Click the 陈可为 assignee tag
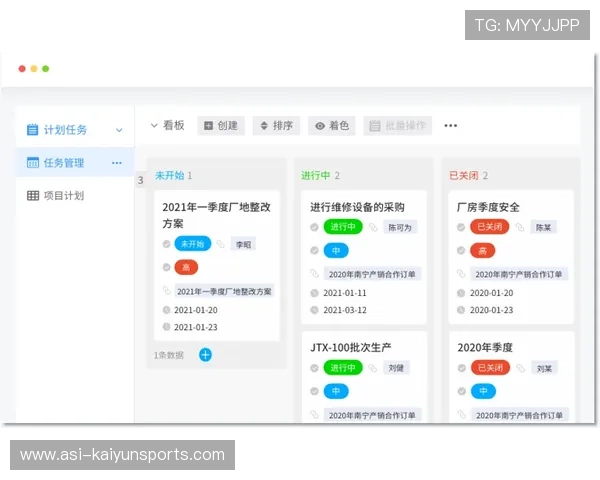This screenshot has width=600, height=480. (400, 227)
